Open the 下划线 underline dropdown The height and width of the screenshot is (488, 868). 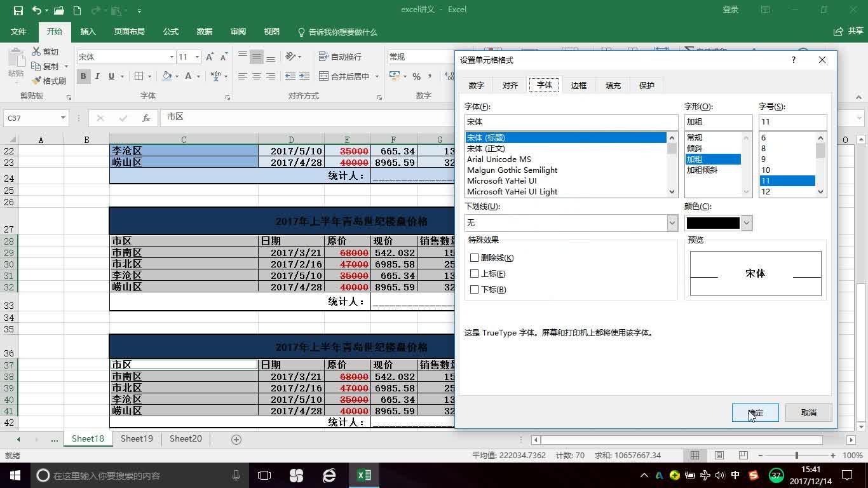click(672, 223)
